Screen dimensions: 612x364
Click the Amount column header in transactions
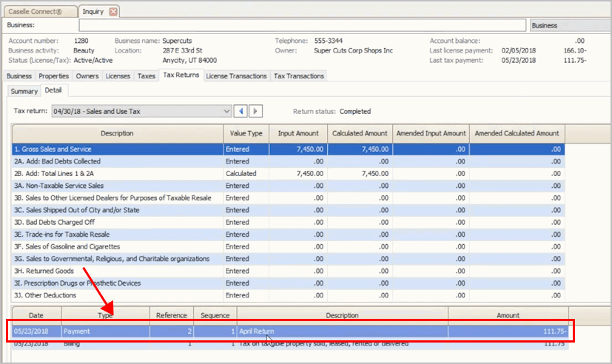(x=508, y=315)
